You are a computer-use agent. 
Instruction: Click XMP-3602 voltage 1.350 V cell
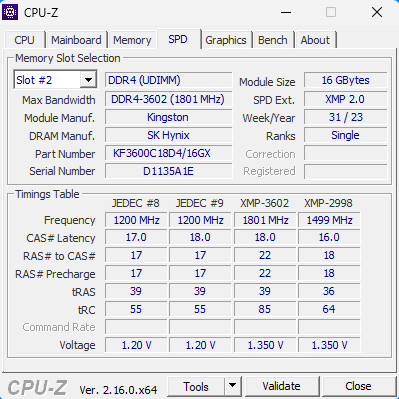click(265, 345)
